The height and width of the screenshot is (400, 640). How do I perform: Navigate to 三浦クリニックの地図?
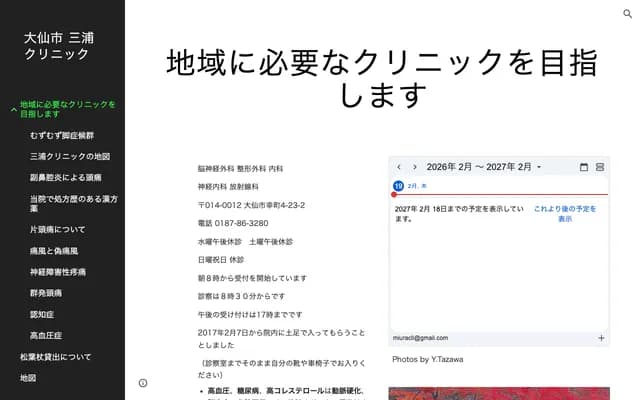(x=70, y=156)
